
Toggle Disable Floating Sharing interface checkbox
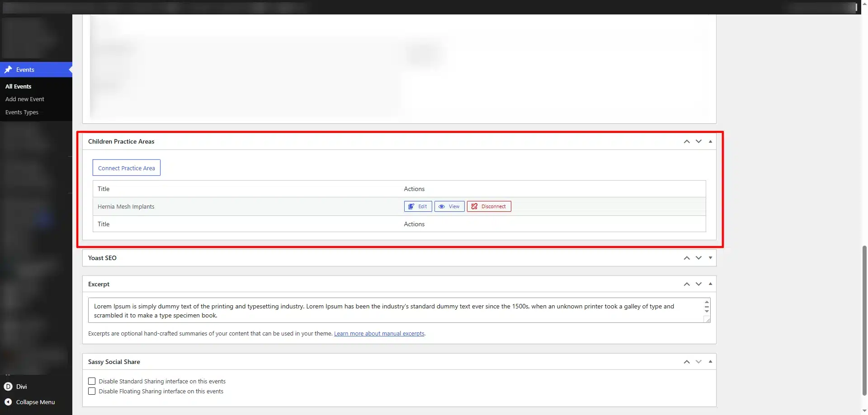(x=92, y=391)
